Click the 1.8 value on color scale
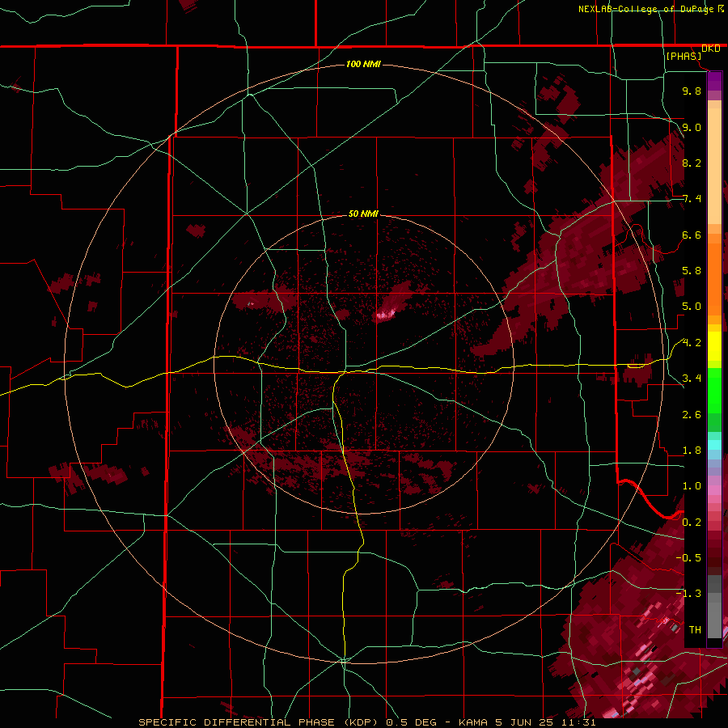This screenshot has width=728, height=728. tap(692, 451)
